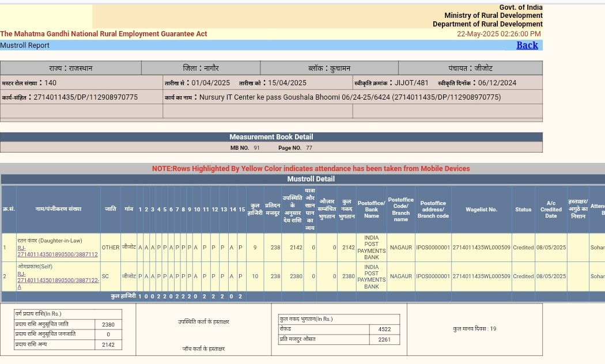Click the 'Mustroll Detail' header bar
Image resolution: width=605 pixels, height=364 pixels.
pyautogui.click(x=311, y=179)
